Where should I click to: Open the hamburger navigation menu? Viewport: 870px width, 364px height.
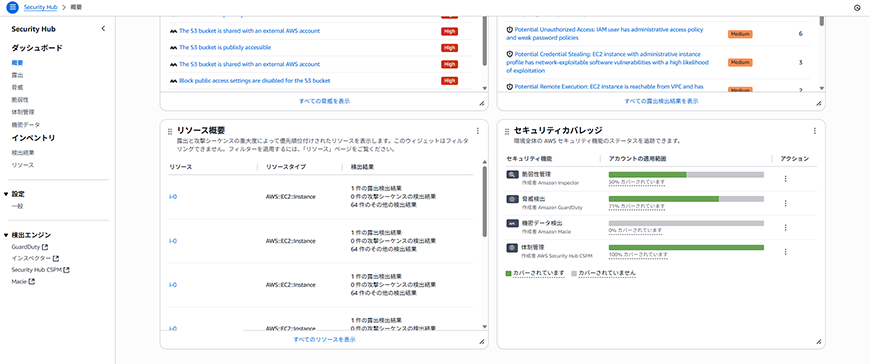pos(12,8)
